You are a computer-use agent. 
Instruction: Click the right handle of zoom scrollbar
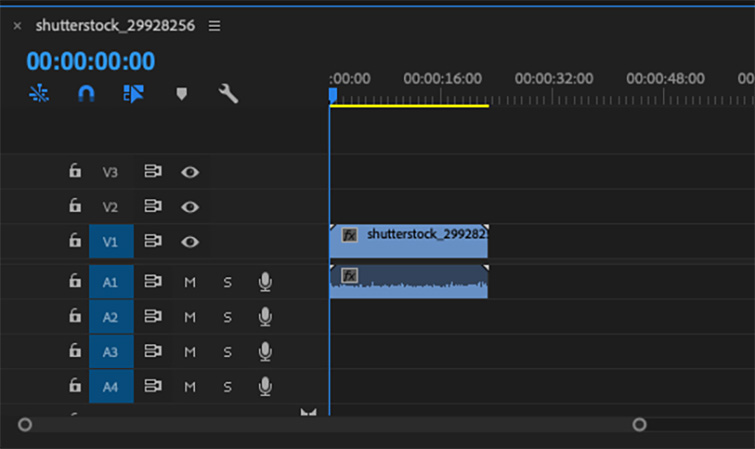click(x=639, y=425)
